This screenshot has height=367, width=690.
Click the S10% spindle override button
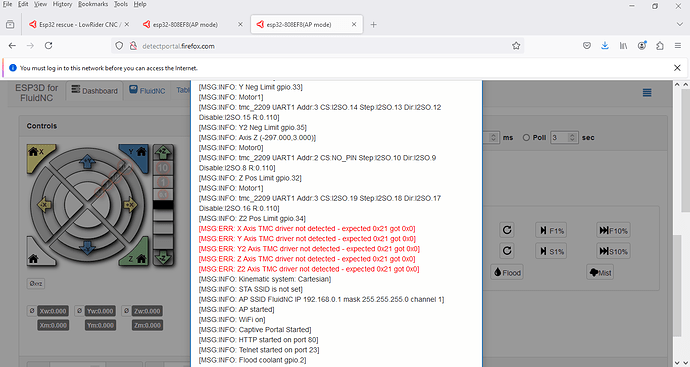613,251
